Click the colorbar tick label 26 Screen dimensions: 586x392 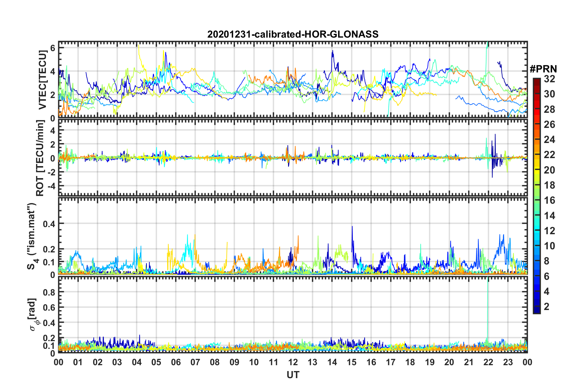(549, 125)
